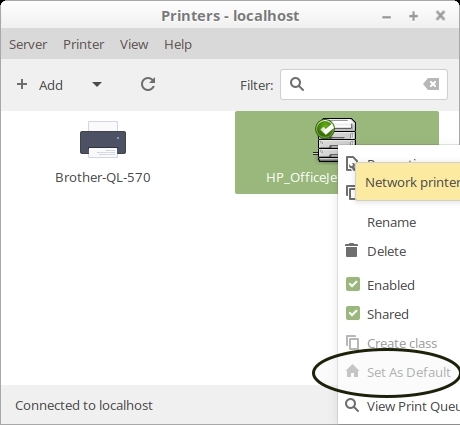Screen dimensions: 460x425
Task: Toggle the Enabled checkbox
Action: (x=353, y=285)
